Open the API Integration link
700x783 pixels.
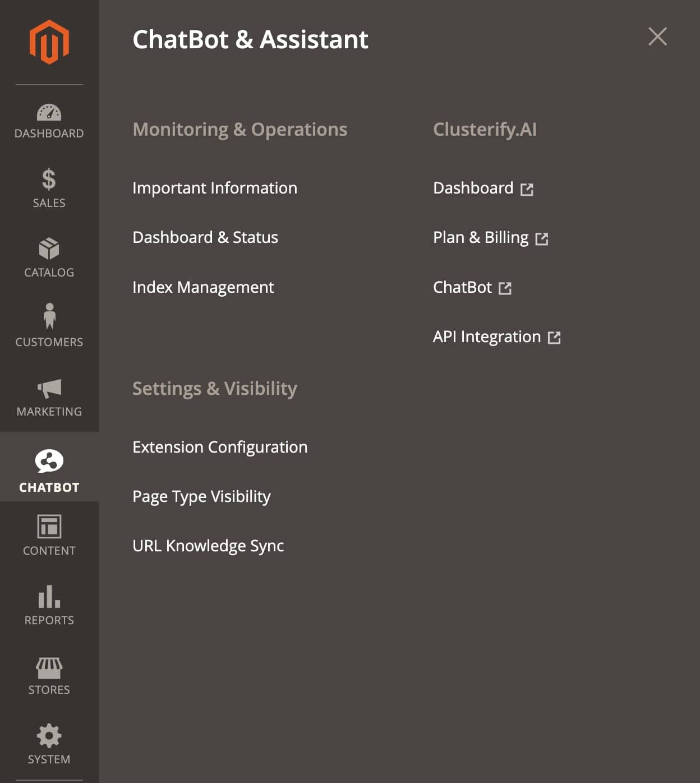coord(487,337)
